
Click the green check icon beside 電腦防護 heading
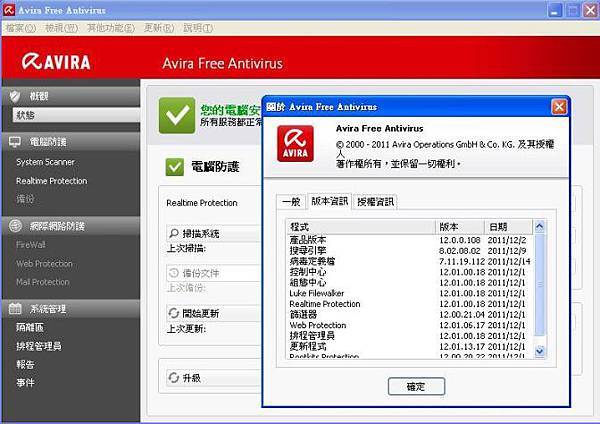(174, 167)
